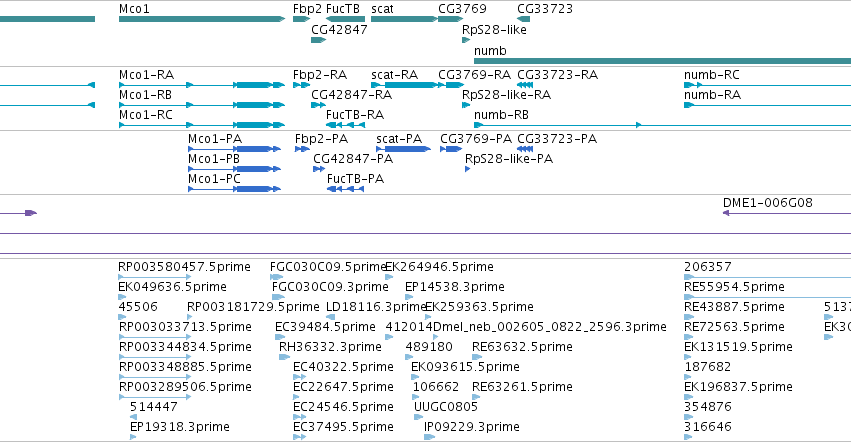Click the EK264946.5prime EST

(x=440, y=267)
